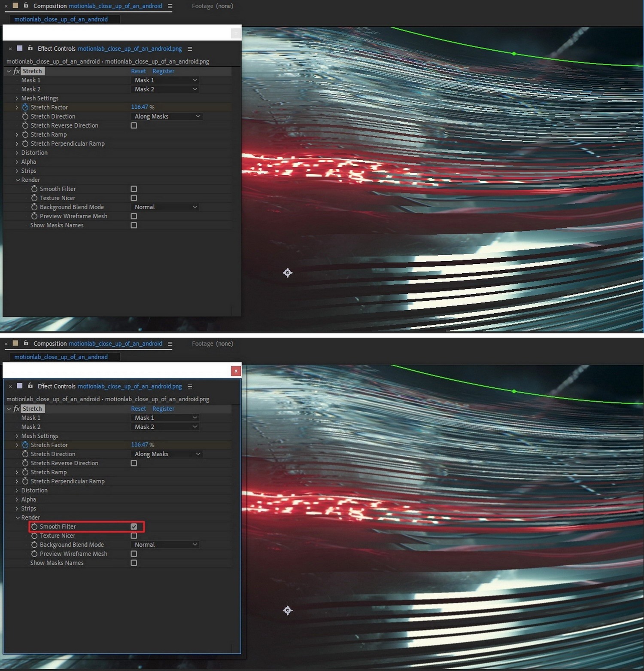Open Background Blend Mode dropdown in lower panel
Screen dimensions: 644x671
[165, 545]
